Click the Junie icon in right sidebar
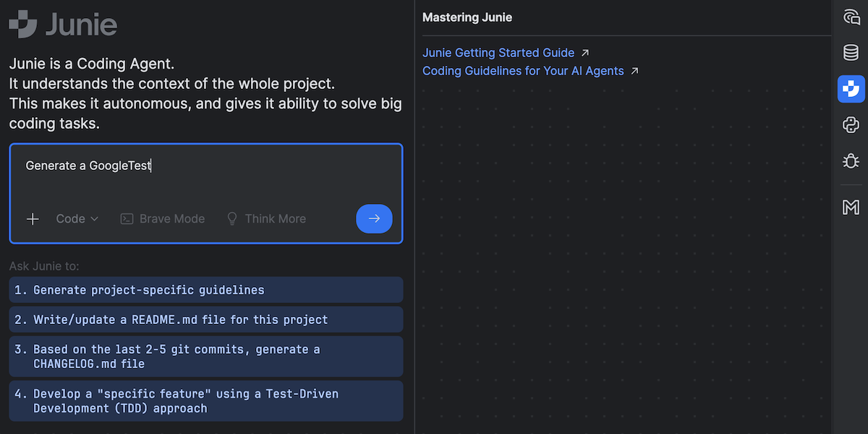The width and height of the screenshot is (868, 434). 851,89
